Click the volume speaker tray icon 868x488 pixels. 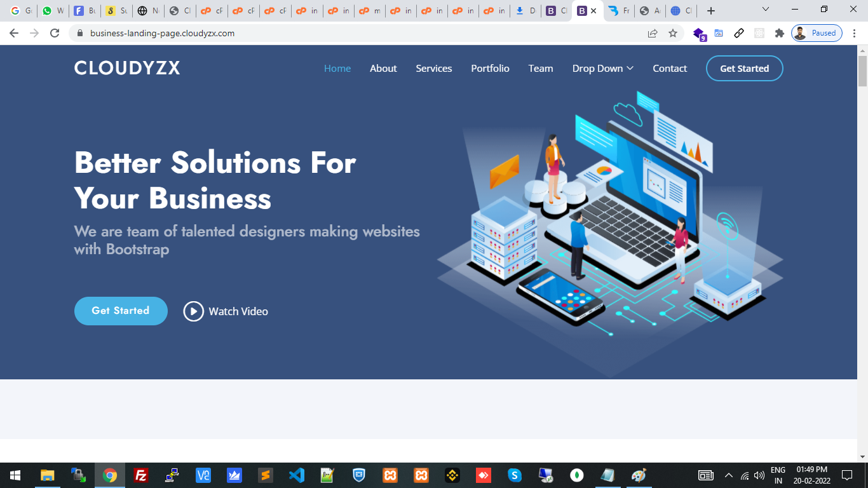(x=759, y=475)
